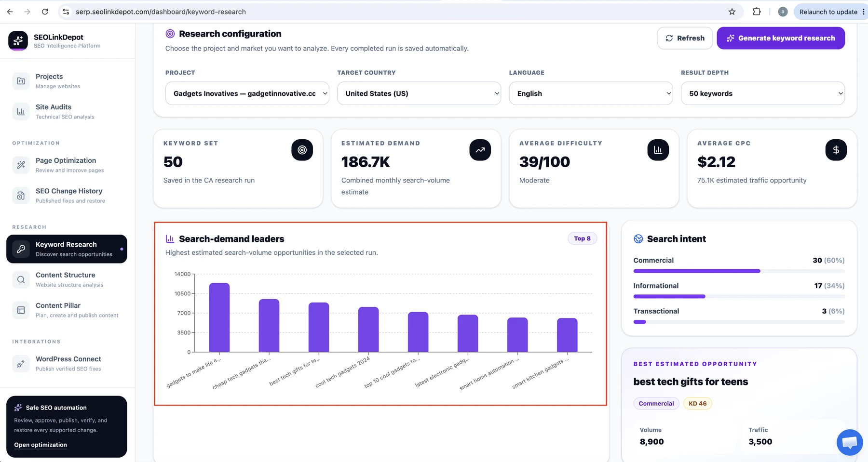Click the SEO Change History icon

tap(21, 196)
